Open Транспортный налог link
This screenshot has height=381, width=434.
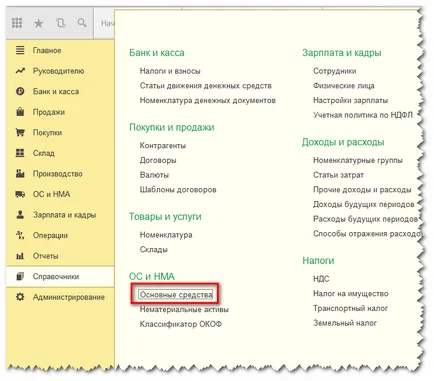pyautogui.click(x=350, y=308)
